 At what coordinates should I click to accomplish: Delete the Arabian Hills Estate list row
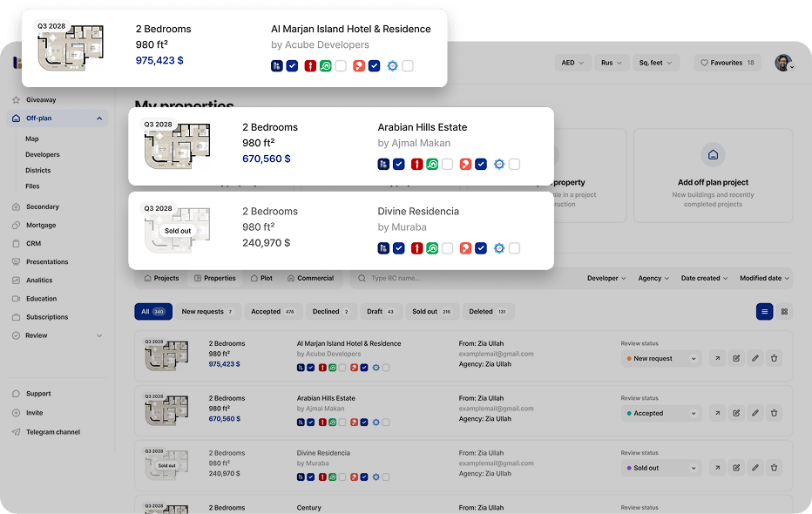(x=774, y=413)
